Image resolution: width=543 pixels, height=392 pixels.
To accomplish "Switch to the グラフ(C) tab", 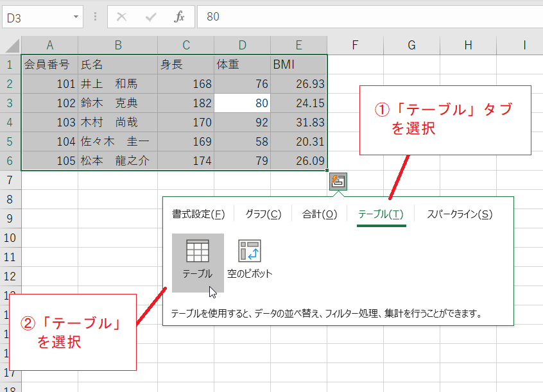I will (x=263, y=214).
